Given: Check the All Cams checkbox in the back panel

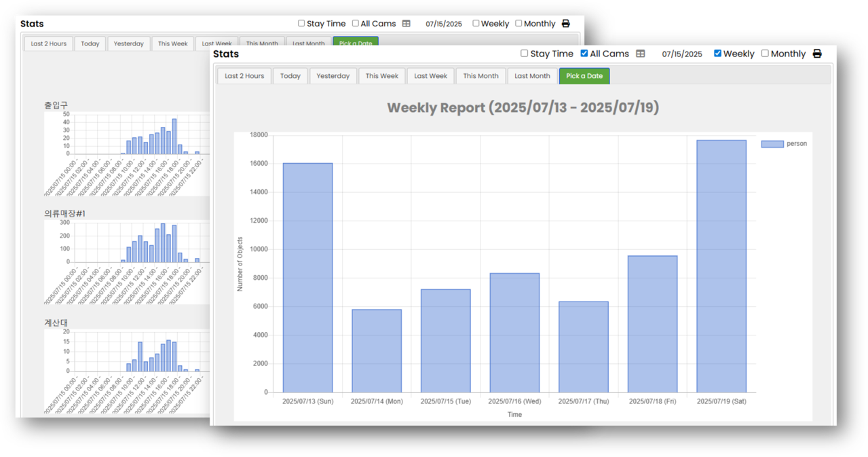Looking at the screenshot, I should (x=355, y=23).
